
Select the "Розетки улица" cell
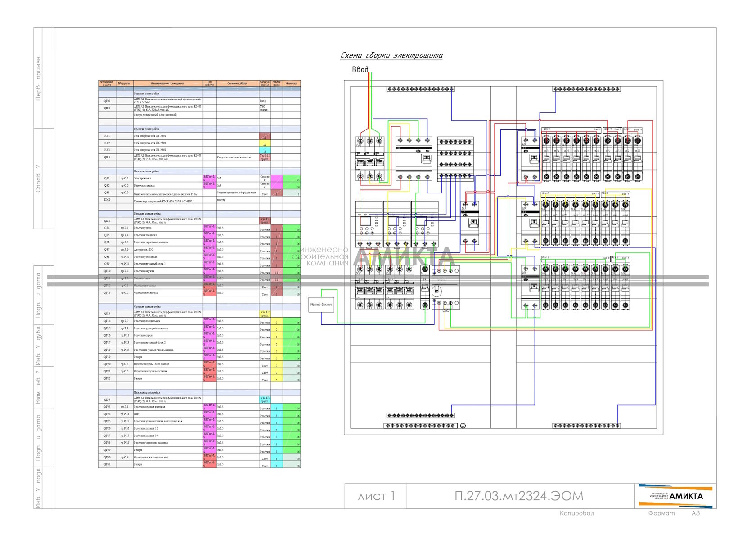click(168, 228)
